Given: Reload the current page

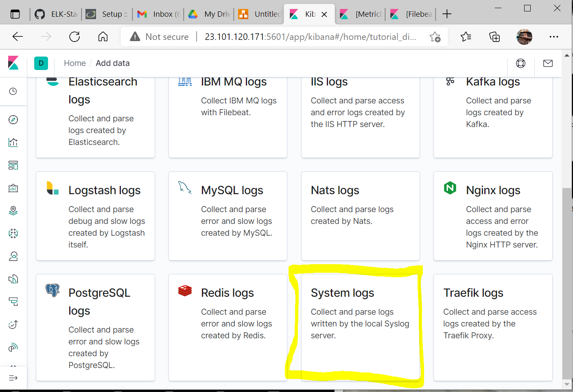Looking at the screenshot, I should (x=74, y=37).
